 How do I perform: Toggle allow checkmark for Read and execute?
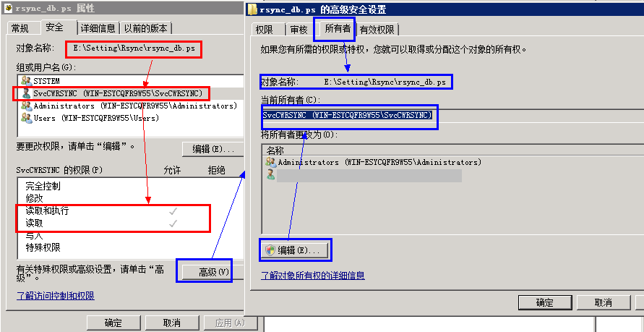tap(173, 211)
